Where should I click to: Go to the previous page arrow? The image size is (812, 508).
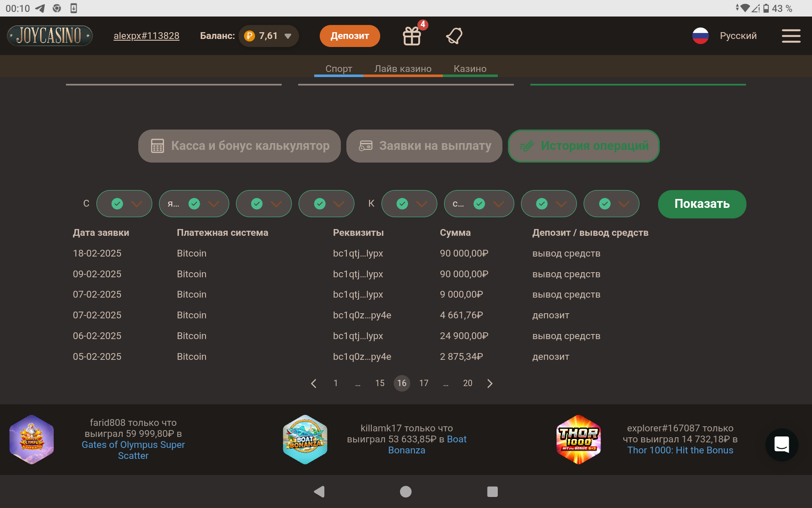(313, 384)
